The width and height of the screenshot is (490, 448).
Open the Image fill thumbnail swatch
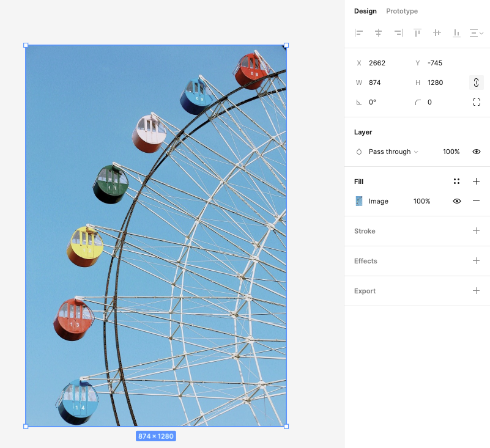click(359, 201)
